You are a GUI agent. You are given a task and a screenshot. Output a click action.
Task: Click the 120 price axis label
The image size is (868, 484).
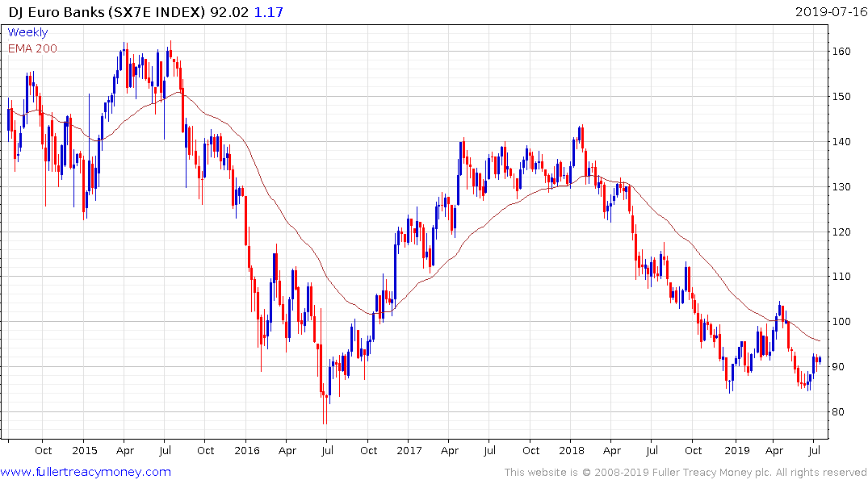841,232
